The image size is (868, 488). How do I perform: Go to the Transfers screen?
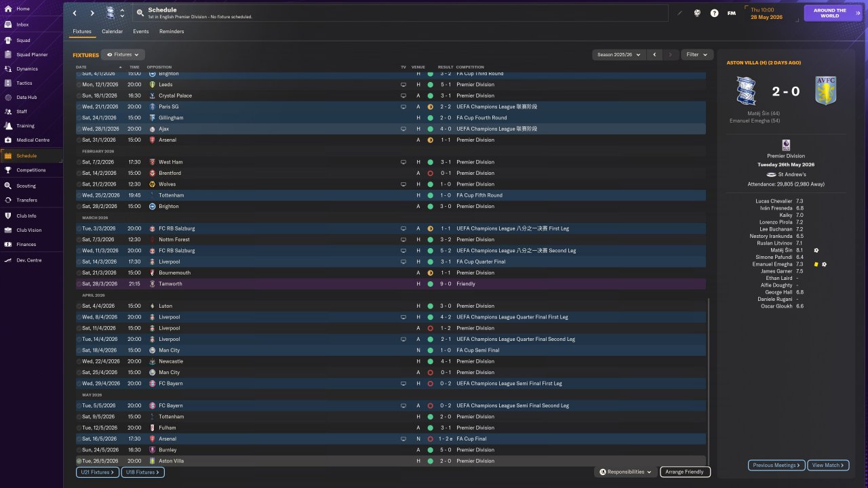point(31,200)
